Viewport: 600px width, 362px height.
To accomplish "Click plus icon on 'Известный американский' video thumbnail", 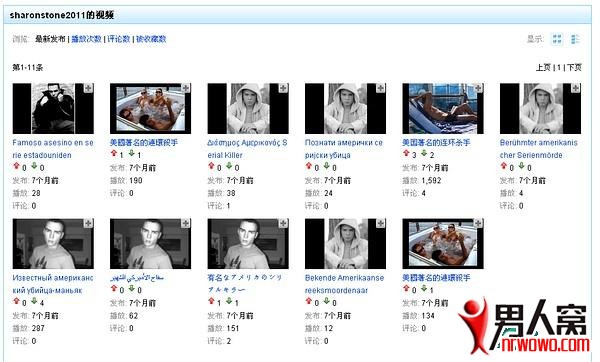I will (x=88, y=223).
